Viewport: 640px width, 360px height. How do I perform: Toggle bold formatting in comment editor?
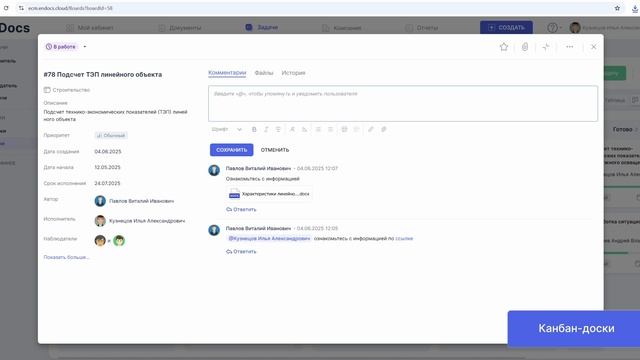[x=254, y=129]
